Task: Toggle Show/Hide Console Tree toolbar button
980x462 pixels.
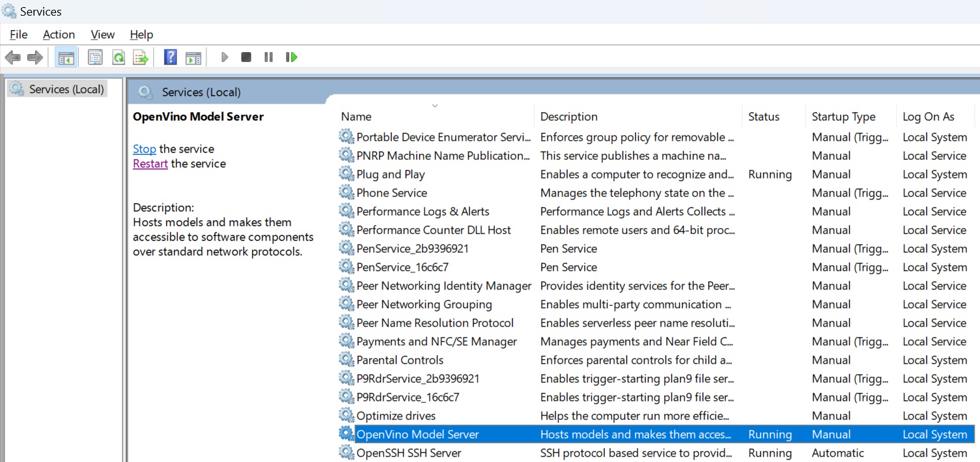Action: click(x=66, y=57)
